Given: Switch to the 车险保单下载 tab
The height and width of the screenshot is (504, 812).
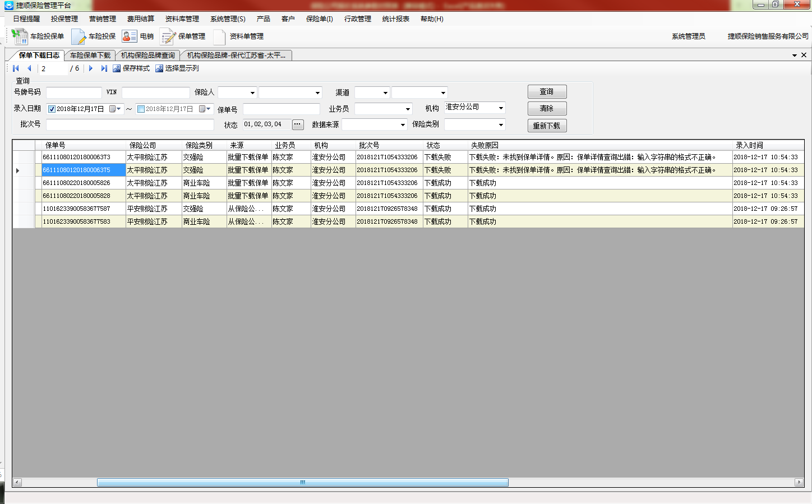Looking at the screenshot, I should point(90,56).
